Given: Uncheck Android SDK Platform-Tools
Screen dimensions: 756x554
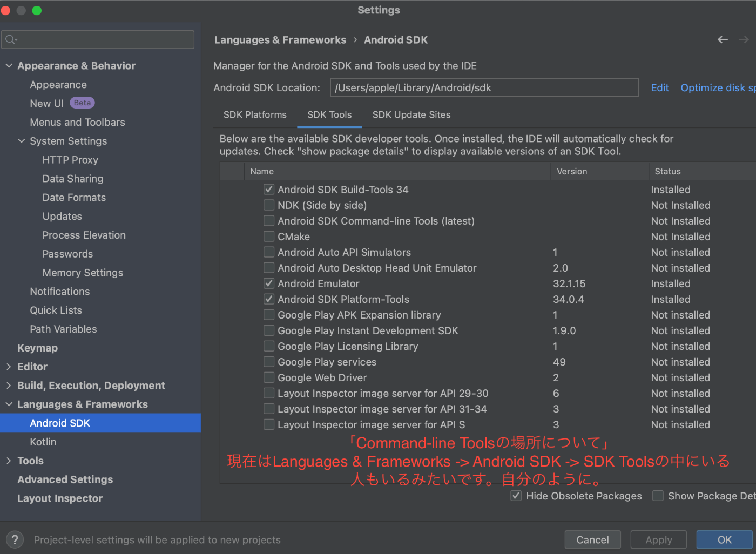Looking at the screenshot, I should (x=269, y=299).
